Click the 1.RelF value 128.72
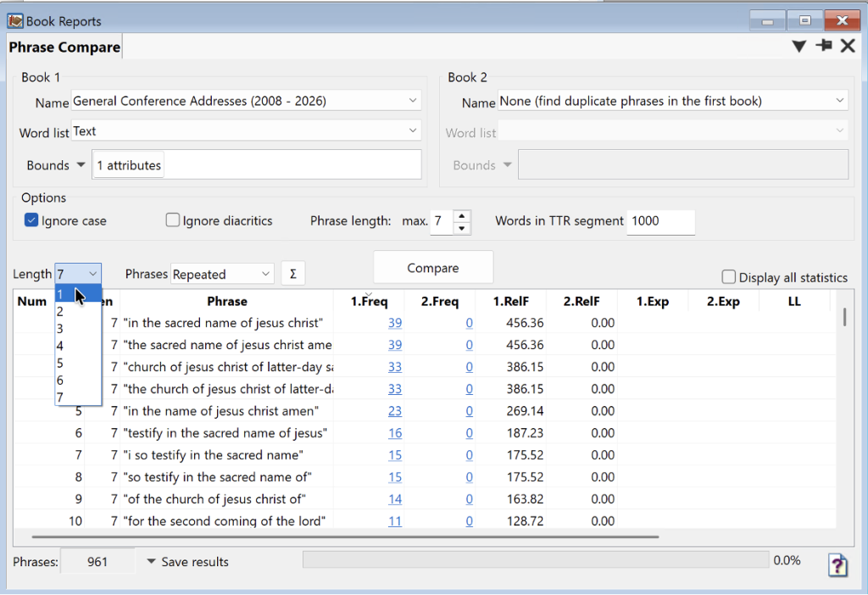Image resolution: width=868 pixels, height=595 pixels. [525, 520]
